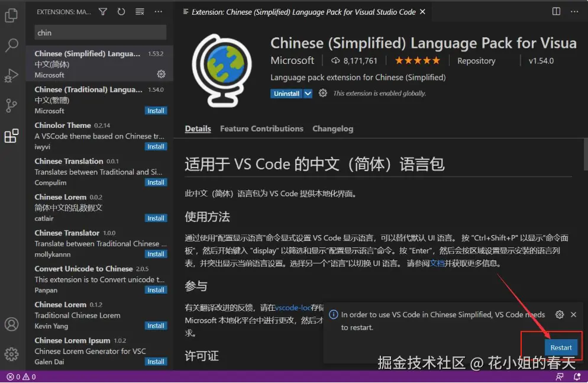Viewport: 588px width, 383px height.
Task: Select Chinese Lorem 0.1.2 list item
Action: coord(99,315)
